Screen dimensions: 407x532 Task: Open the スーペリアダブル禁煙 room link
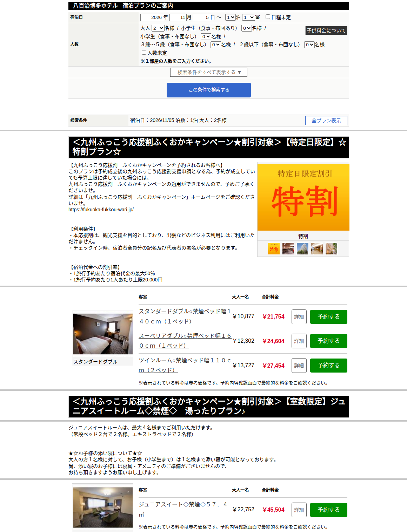point(185,341)
